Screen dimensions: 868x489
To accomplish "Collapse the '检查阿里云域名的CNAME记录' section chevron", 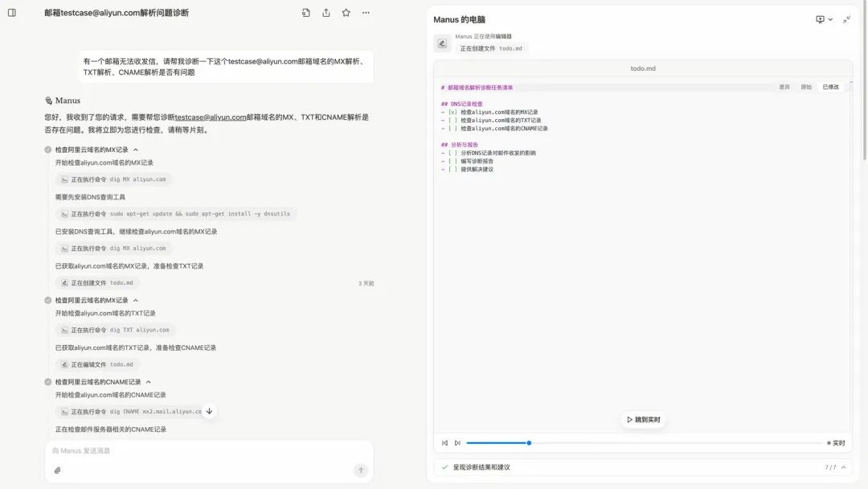I will [149, 382].
